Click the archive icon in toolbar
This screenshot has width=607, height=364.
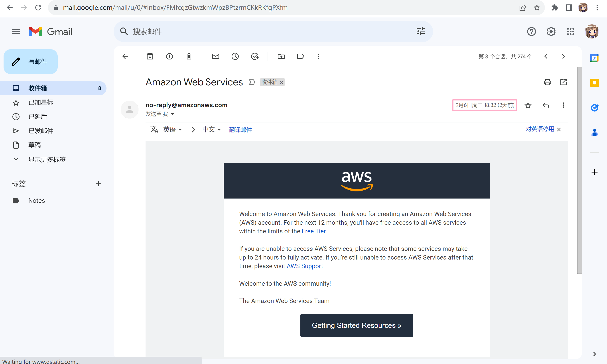[x=150, y=56]
